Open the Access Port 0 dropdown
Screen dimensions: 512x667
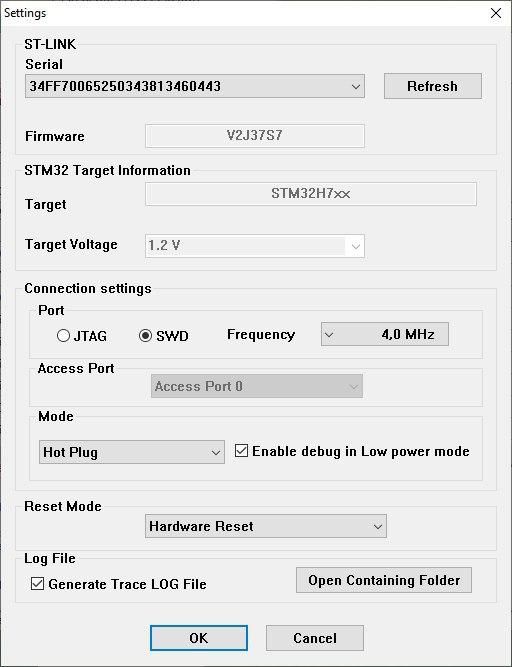coord(257,386)
